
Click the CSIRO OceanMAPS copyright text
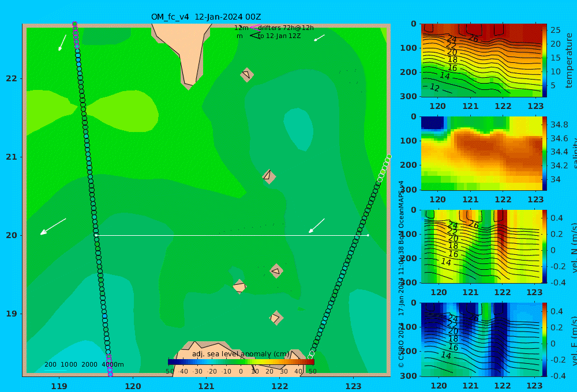click(x=401, y=274)
